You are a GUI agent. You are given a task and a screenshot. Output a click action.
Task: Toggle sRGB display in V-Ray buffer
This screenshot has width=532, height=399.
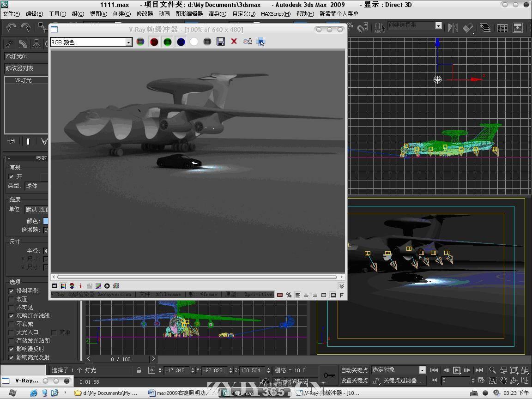coord(116,286)
